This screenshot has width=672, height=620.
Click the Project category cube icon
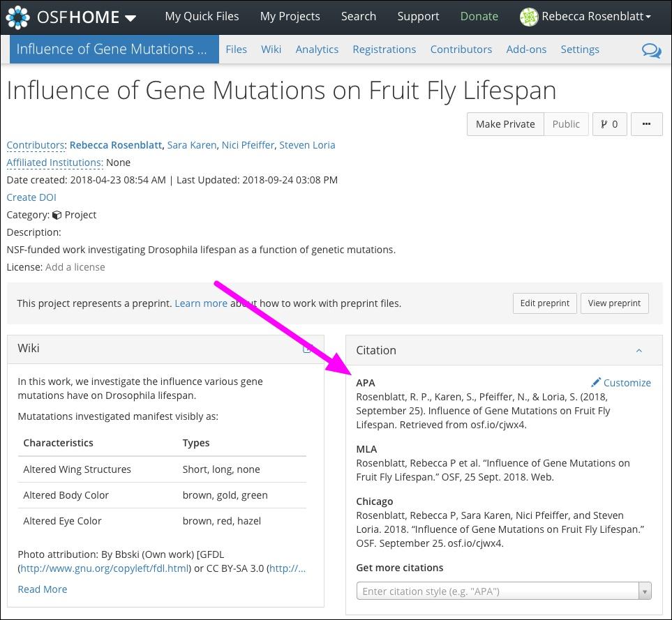pyautogui.click(x=57, y=215)
